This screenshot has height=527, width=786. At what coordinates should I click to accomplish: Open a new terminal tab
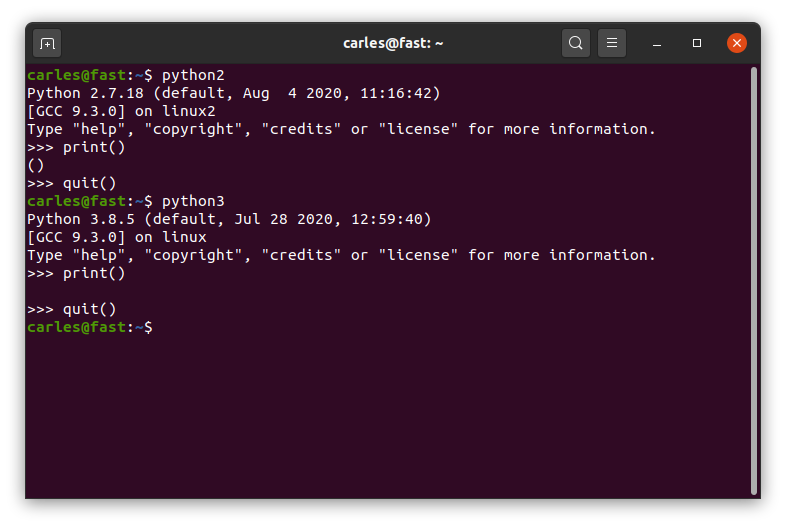[47, 43]
